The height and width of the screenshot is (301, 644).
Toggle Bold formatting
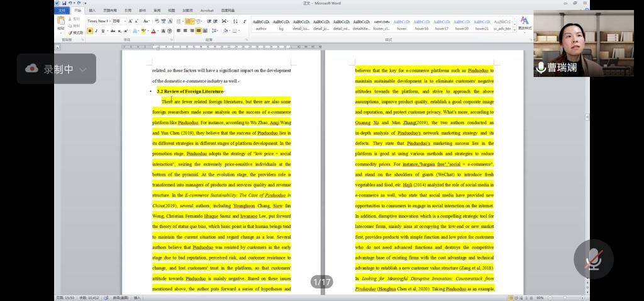[x=90, y=30]
